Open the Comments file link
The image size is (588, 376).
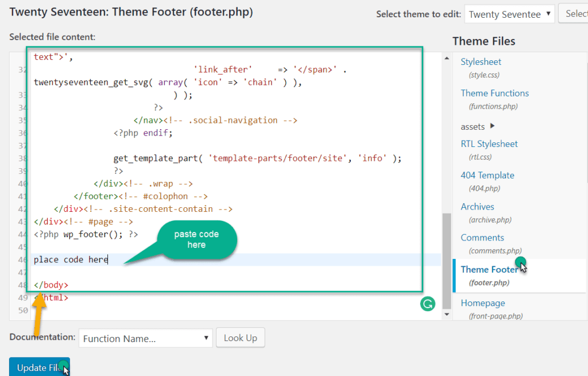click(482, 238)
